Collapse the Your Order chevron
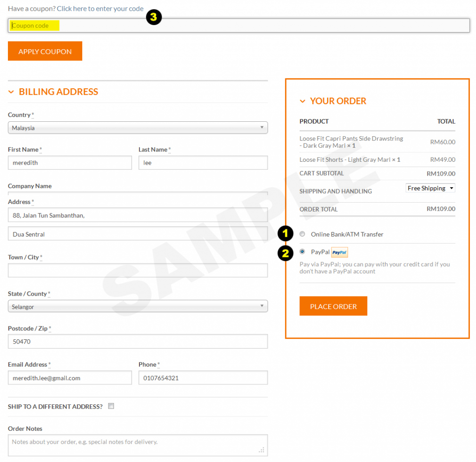476x462 pixels. point(302,101)
